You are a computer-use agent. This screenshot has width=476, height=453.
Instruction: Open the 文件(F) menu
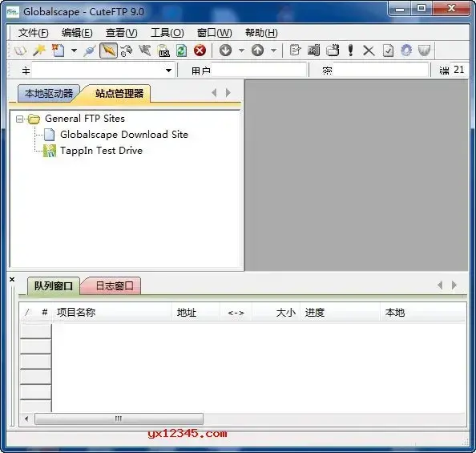coord(34,33)
